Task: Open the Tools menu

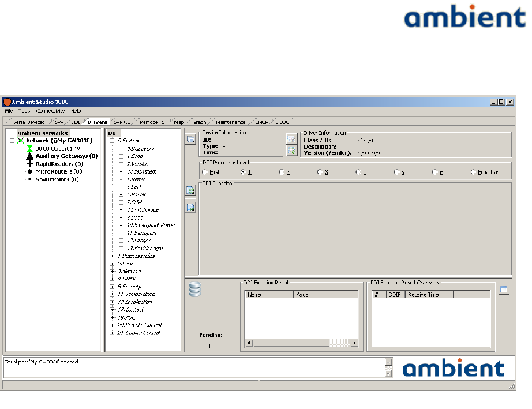Action: [24, 111]
